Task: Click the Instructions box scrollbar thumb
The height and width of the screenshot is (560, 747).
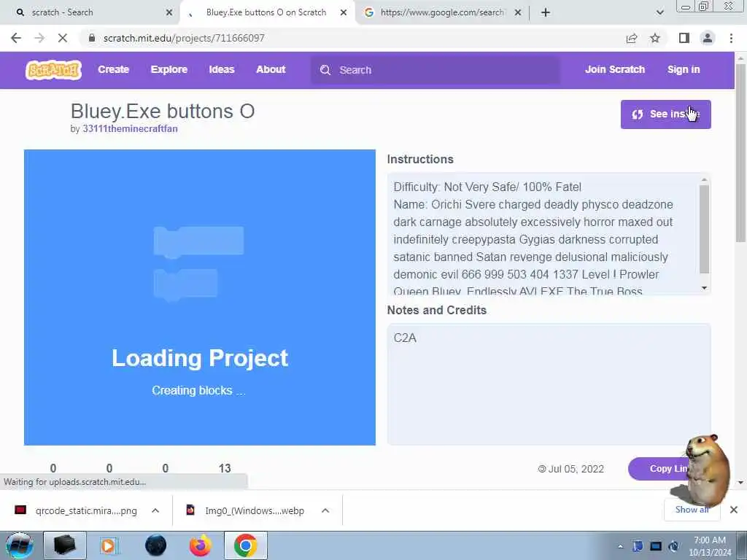Action: tap(704, 230)
